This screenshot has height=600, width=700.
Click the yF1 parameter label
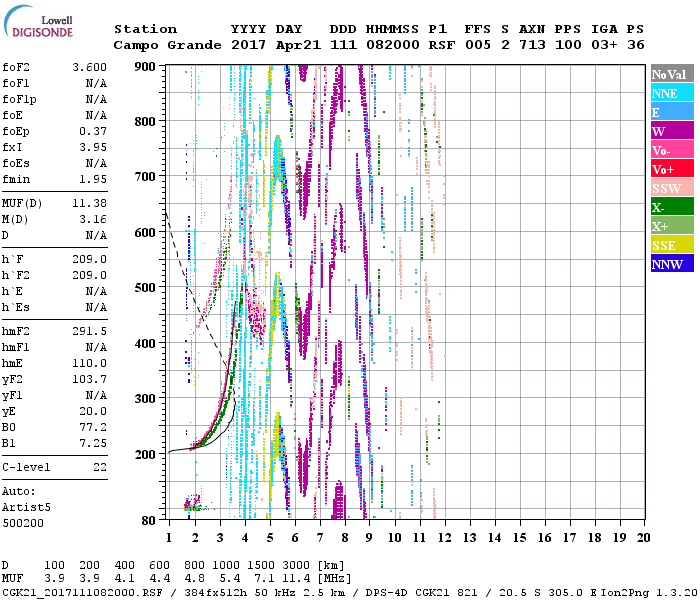(12, 396)
